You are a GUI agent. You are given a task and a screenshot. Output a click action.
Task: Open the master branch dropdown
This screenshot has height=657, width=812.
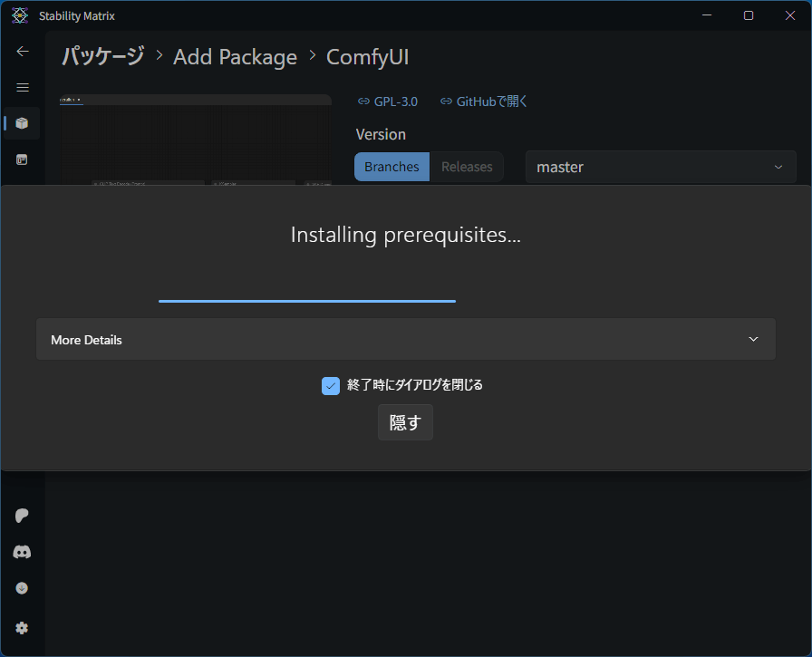(661, 167)
